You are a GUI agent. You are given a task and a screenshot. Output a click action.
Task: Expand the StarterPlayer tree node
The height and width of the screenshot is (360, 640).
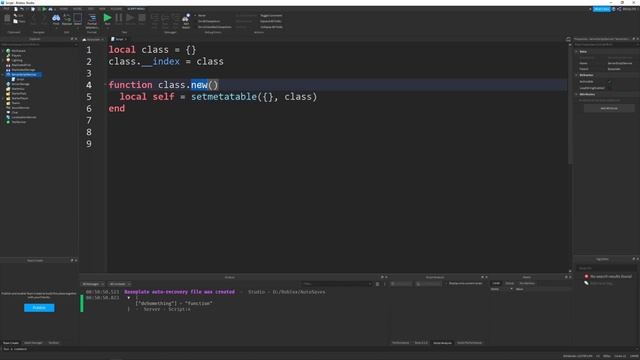(3, 98)
